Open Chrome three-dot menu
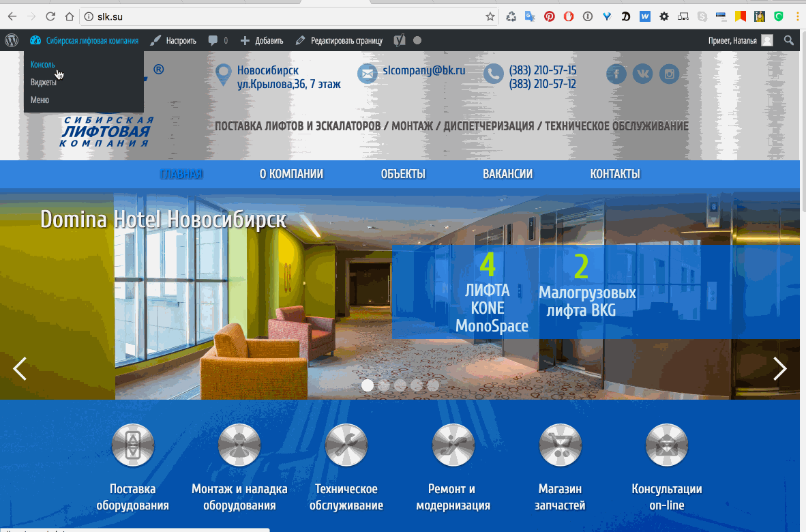Screen dimensions: 806x532 pyautogui.click(x=798, y=16)
